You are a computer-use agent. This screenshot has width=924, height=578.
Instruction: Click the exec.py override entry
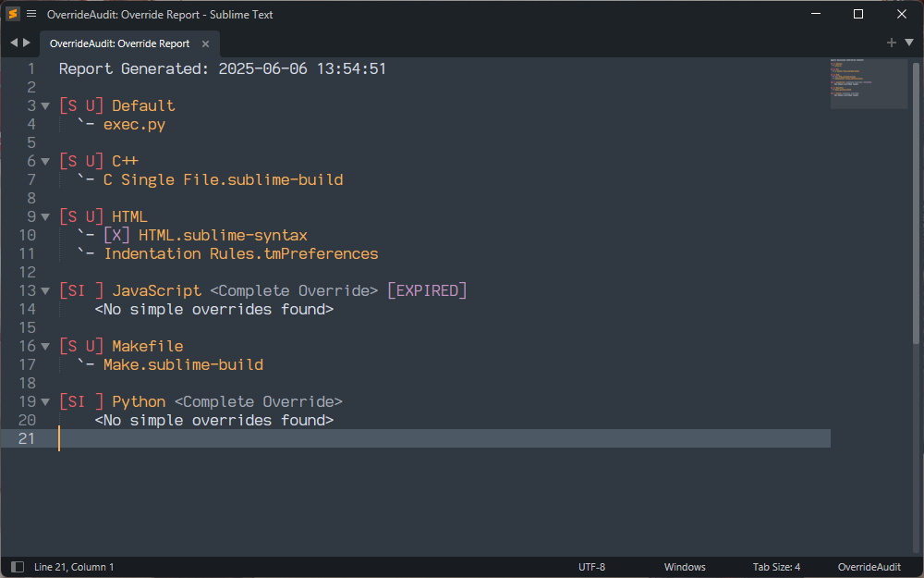coord(134,125)
